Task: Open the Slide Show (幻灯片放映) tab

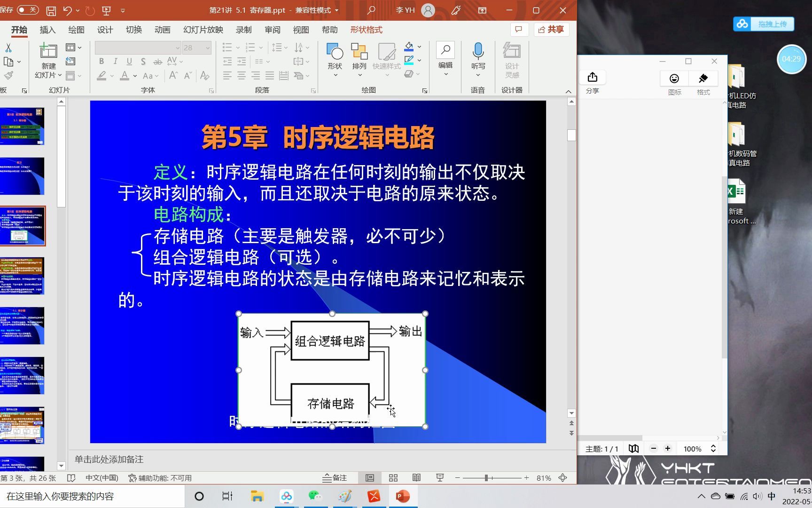Action: pos(203,30)
